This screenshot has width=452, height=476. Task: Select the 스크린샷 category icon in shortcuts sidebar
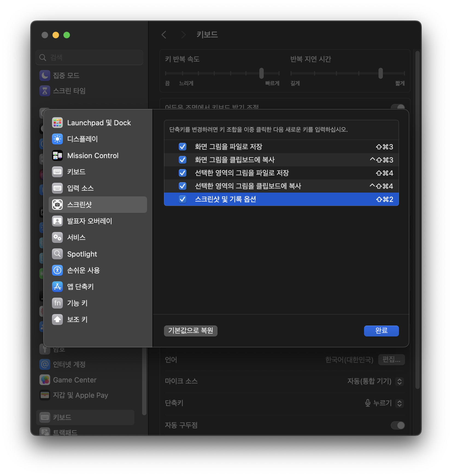(57, 204)
